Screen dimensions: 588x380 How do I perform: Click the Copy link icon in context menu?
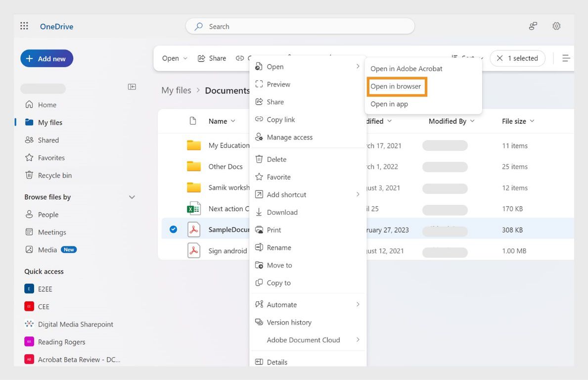coord(258,119)
